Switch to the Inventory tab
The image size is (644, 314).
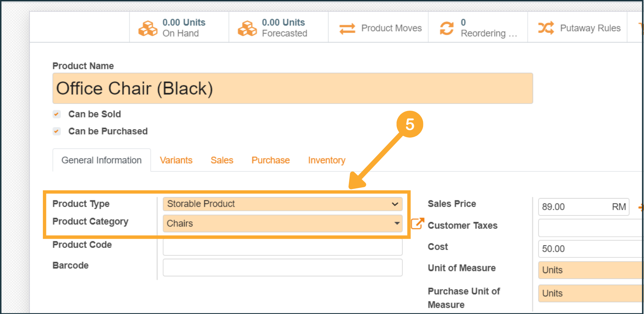coord(326,160)
